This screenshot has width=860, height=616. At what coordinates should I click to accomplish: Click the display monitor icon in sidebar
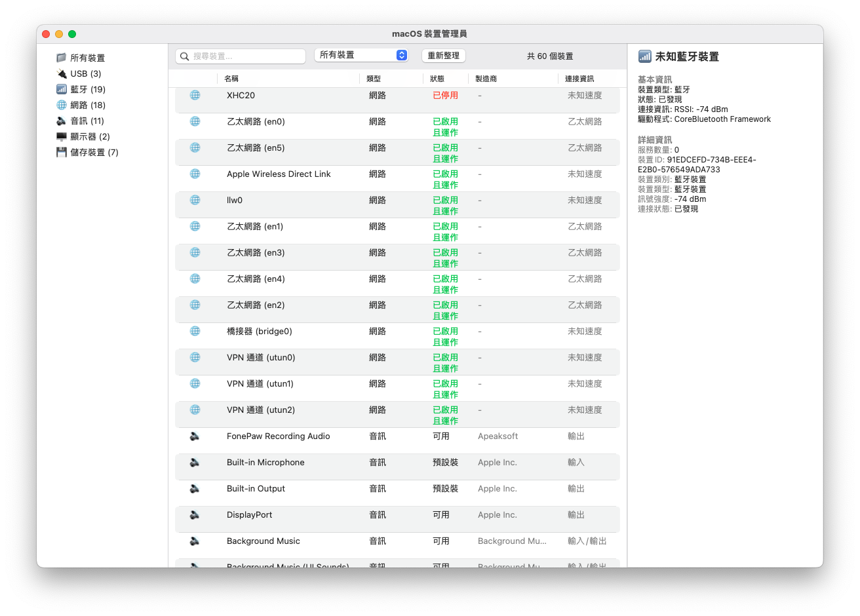point(62,137)
